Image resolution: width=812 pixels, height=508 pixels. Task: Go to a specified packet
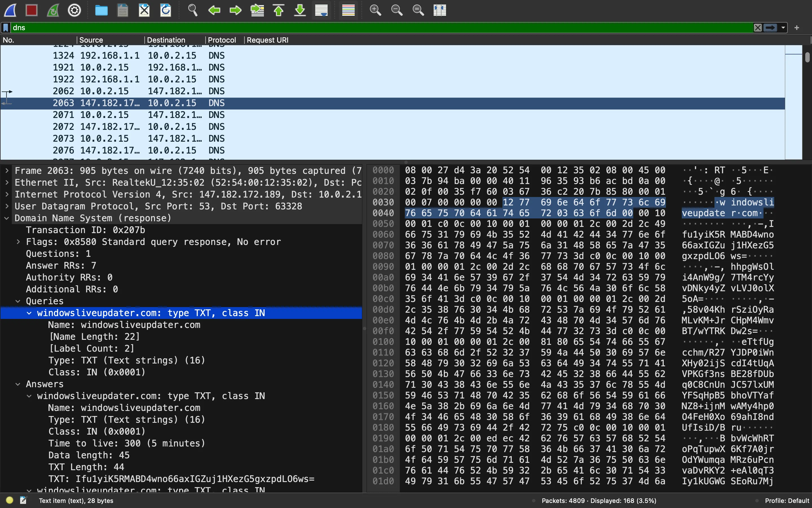pyautogui.click(x=257, y=10)
